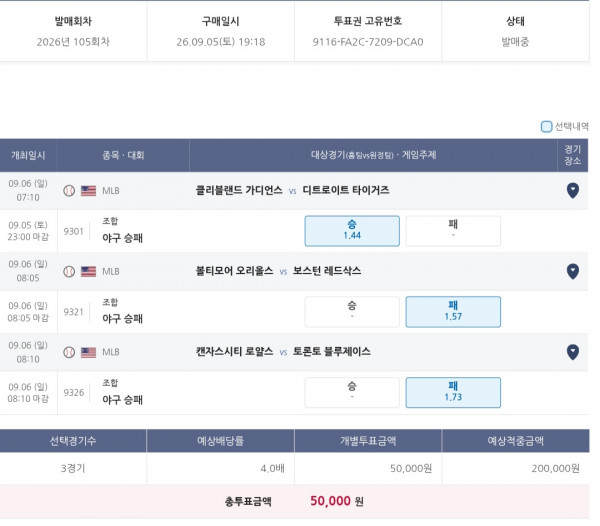Click ticket number 9116-FA2C-7209-DCA0
Image resolution: width=600 pixels, height=526 pixels.
pos(368,42)
